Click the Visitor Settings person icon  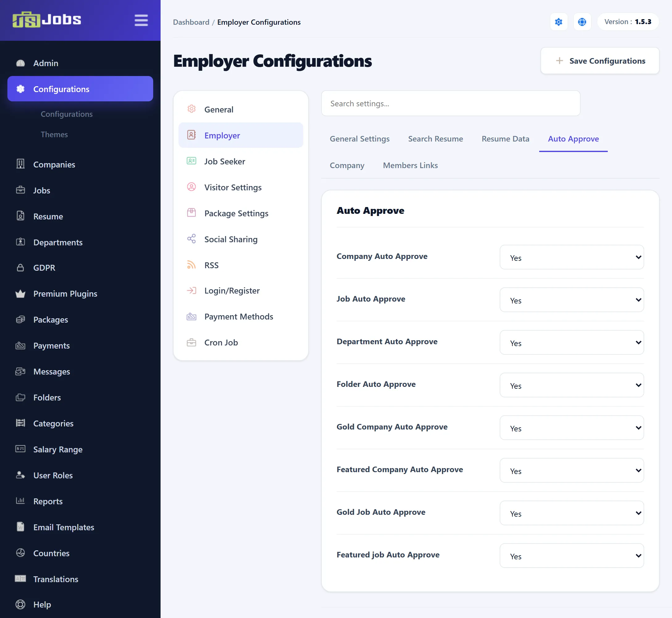coord(191,187)
